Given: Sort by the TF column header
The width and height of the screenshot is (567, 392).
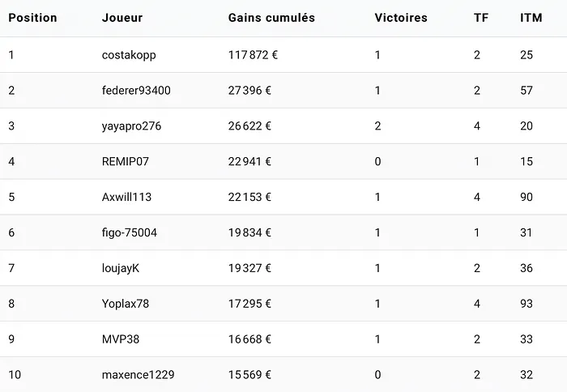Looking at the screenshot, I should click(481, 18).
